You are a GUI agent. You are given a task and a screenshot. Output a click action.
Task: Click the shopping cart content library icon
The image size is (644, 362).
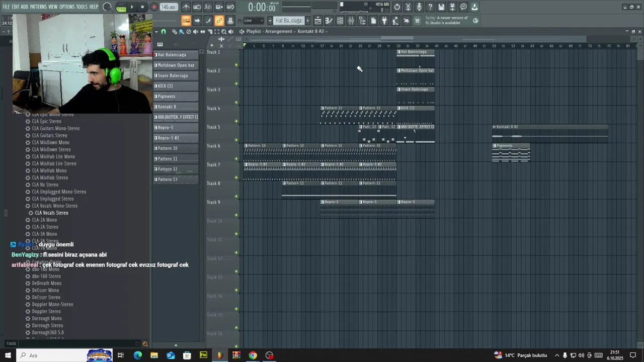pyautogui.click(x=417, y=21)
